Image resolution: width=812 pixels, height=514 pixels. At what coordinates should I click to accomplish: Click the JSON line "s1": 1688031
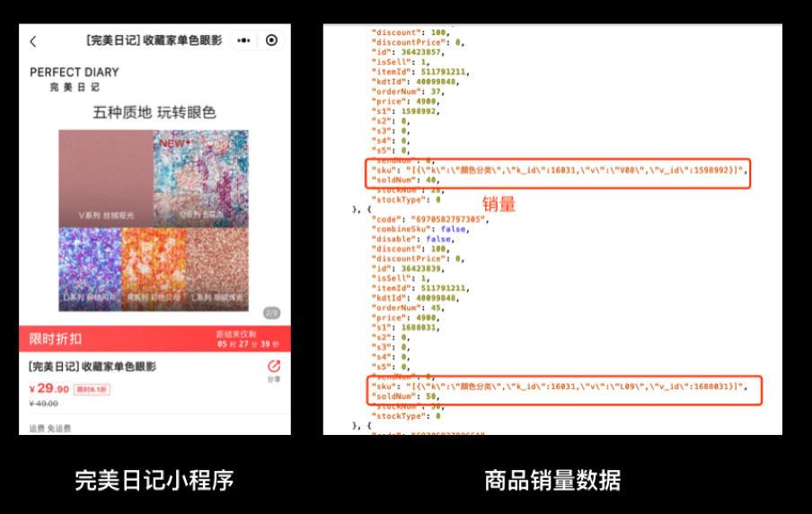tap(405, 327)
